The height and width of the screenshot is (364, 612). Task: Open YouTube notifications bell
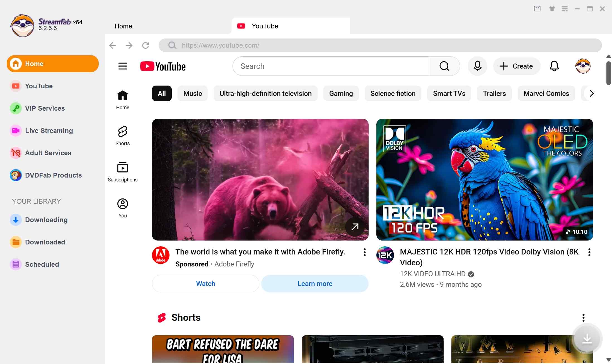[554, 66]
